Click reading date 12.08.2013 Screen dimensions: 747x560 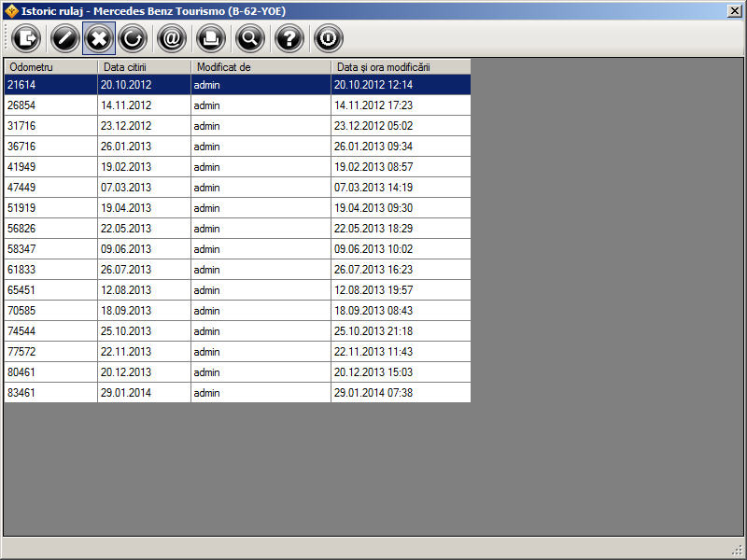click(126, 289)
